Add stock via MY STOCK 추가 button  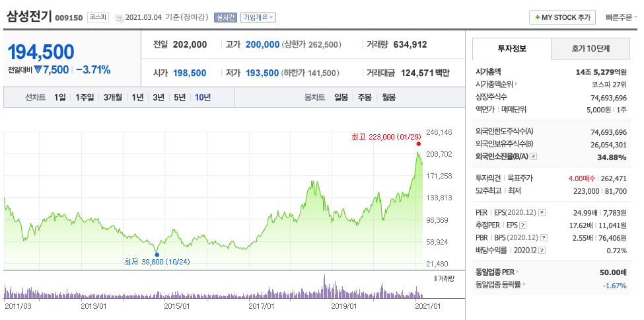click(562, 17)
